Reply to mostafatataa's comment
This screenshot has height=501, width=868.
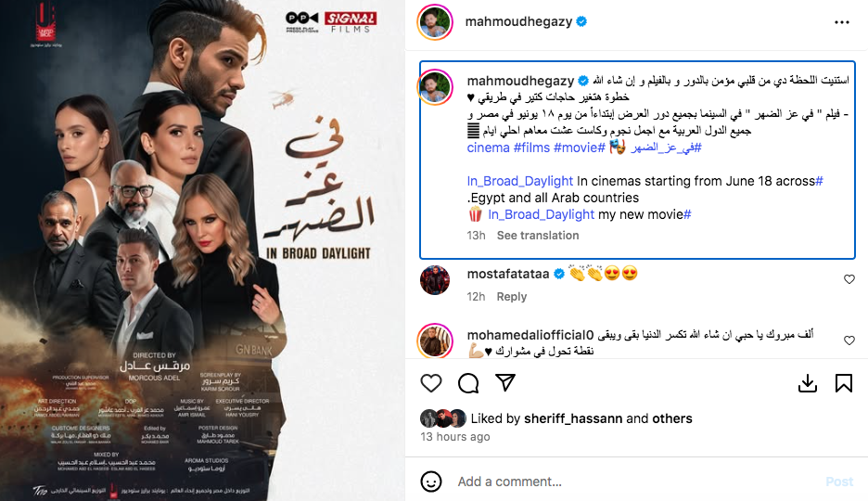[x=512, y=297]
